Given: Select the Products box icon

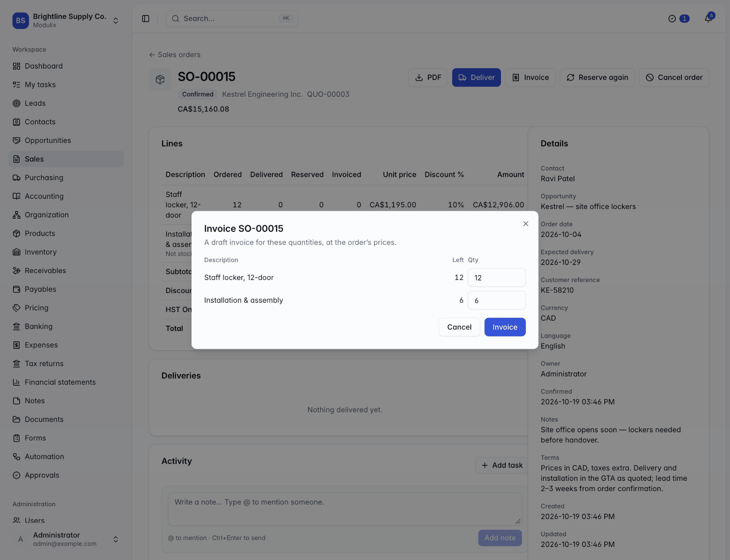Looking at the screenshot, I should pyautogui.click(x=16, y=233).
